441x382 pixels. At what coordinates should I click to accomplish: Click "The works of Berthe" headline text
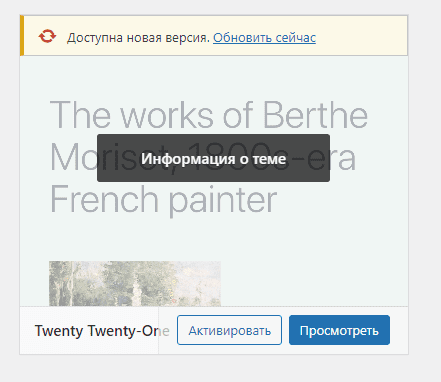pos(209,115)
